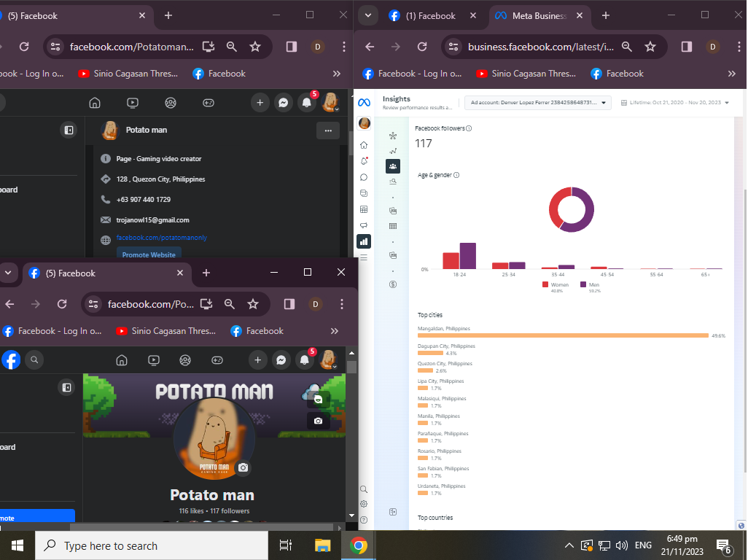Viewport: 748px width, 560px height.
Task: Select the Audience people icon in Insights nav
Action: (x=393, y=166)
